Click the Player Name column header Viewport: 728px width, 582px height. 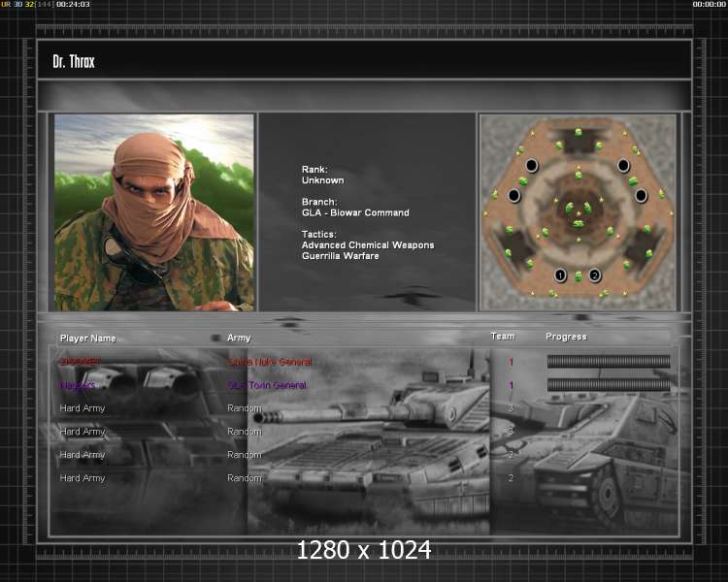(87, 339)
